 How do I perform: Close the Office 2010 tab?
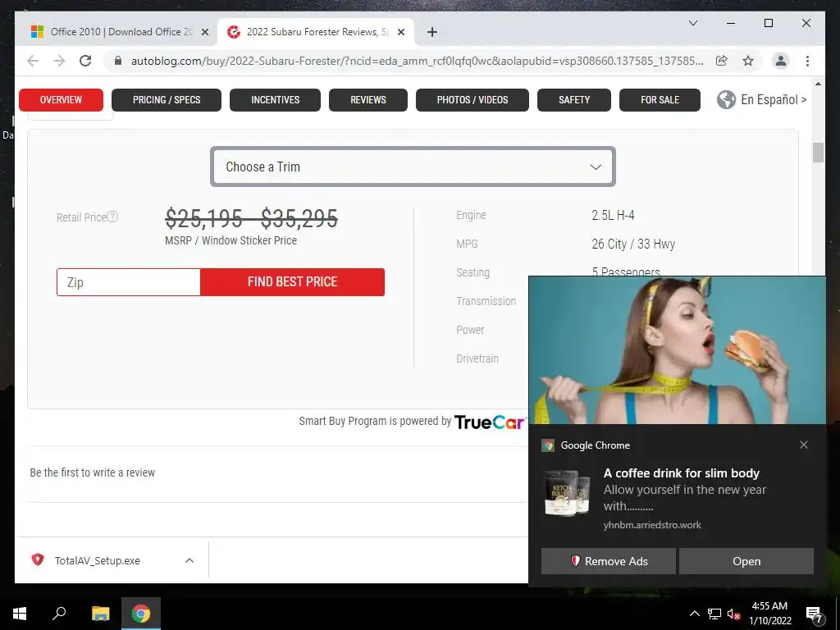(204, 32)
